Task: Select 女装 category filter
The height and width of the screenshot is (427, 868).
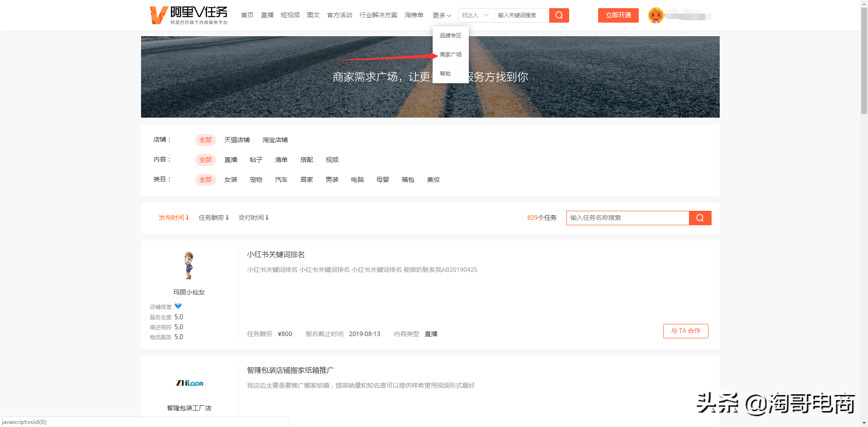Action: 231,180
